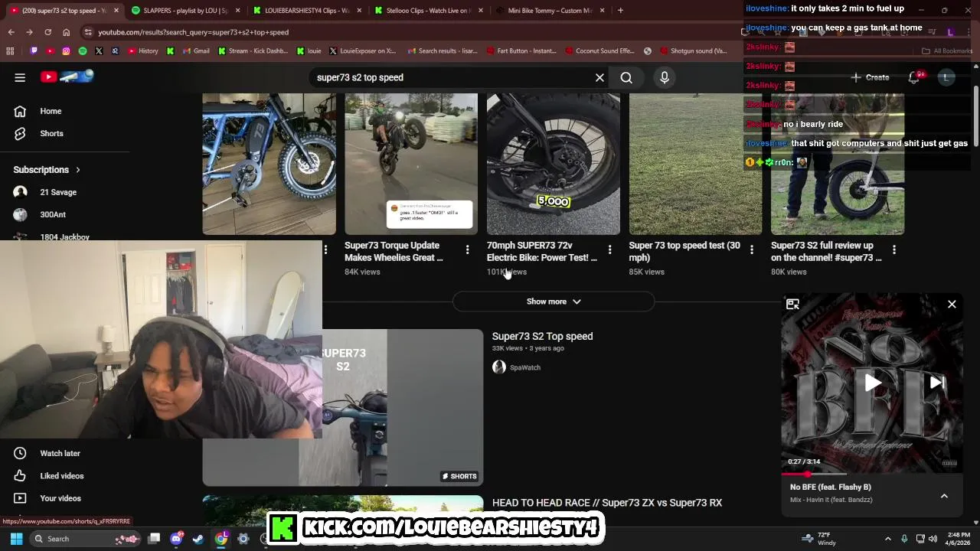
Task: Play the Super73 Torque Update wheelie short thumbnail
Action: (x=411, y=164)
